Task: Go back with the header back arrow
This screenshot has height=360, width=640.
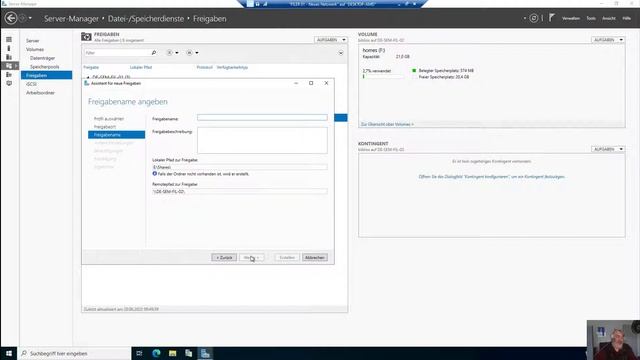Action: pos(11,18)
